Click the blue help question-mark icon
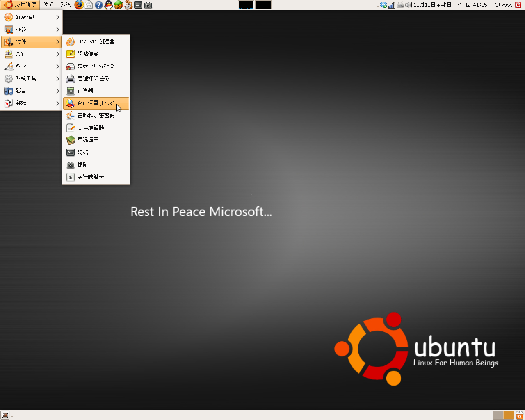The height and width of the screenshot is (420, 525). point(99,5)
